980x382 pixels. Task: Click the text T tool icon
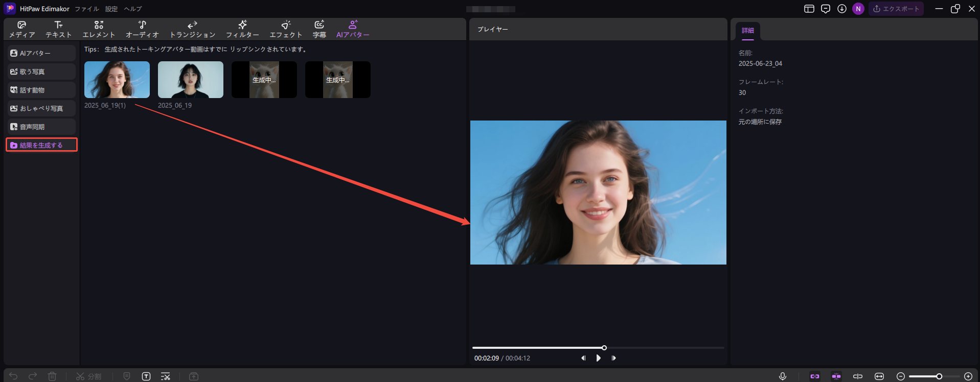146,376
